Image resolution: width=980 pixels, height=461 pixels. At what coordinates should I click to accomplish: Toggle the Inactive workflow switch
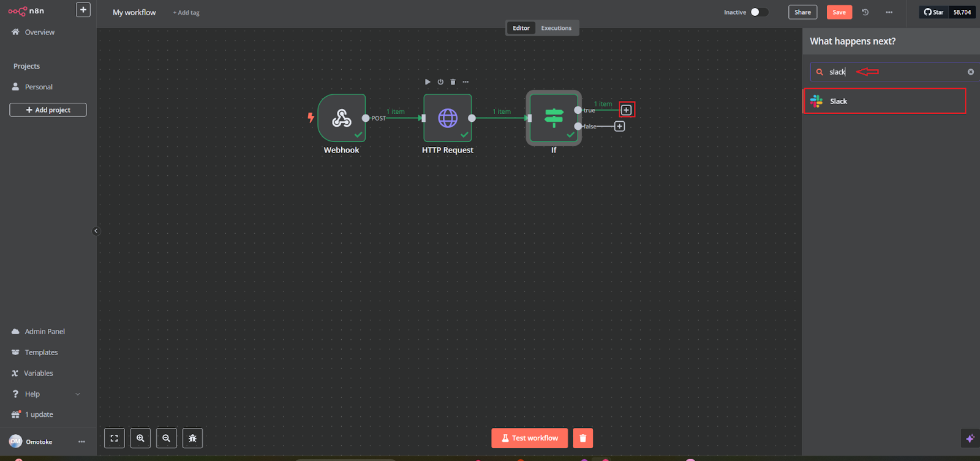point(758,12)
